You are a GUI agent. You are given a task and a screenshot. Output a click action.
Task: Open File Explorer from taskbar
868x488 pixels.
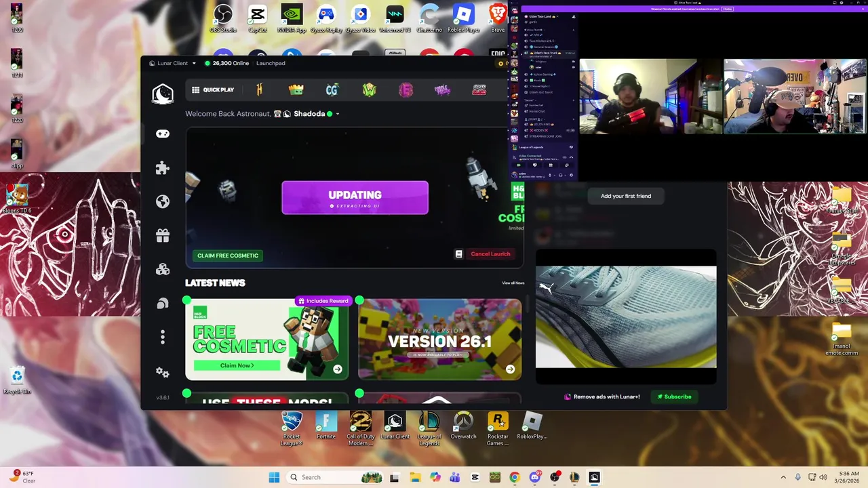(414, 477)
